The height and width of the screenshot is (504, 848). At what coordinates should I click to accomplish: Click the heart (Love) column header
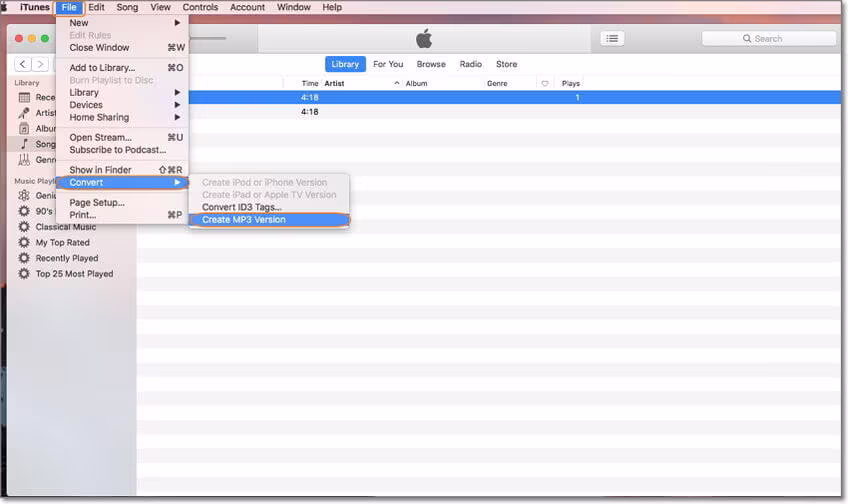(x=545, y=83)
